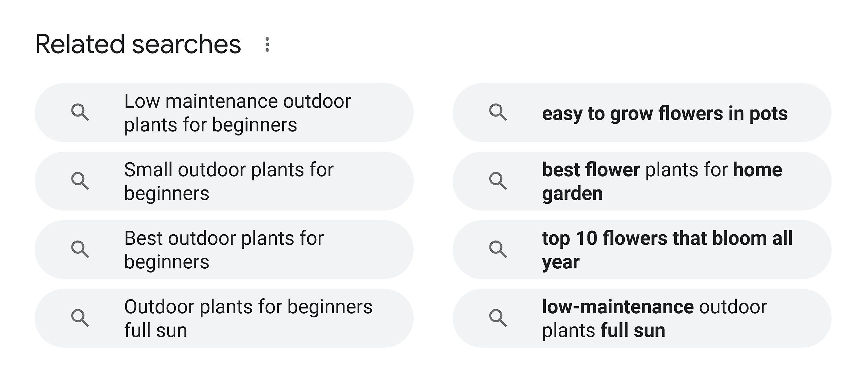Screen dimensions: 868x381
Task: Click the Related searches heading
Action: (138, 44)
